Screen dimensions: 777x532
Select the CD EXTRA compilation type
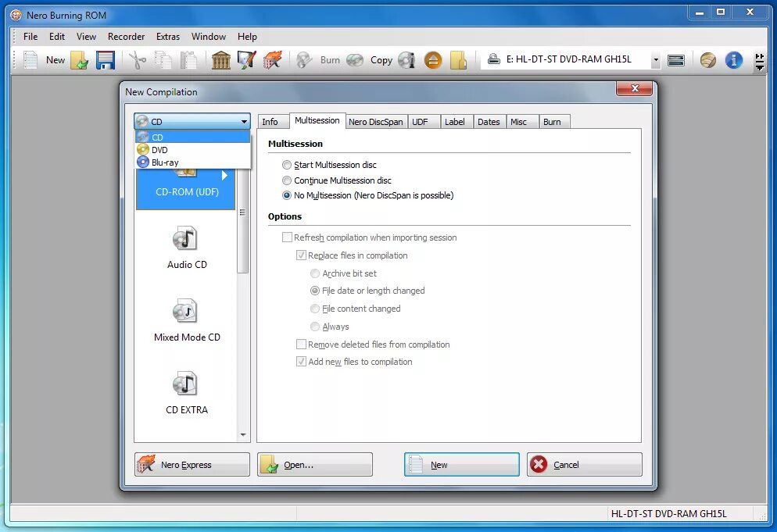point(187,393)
